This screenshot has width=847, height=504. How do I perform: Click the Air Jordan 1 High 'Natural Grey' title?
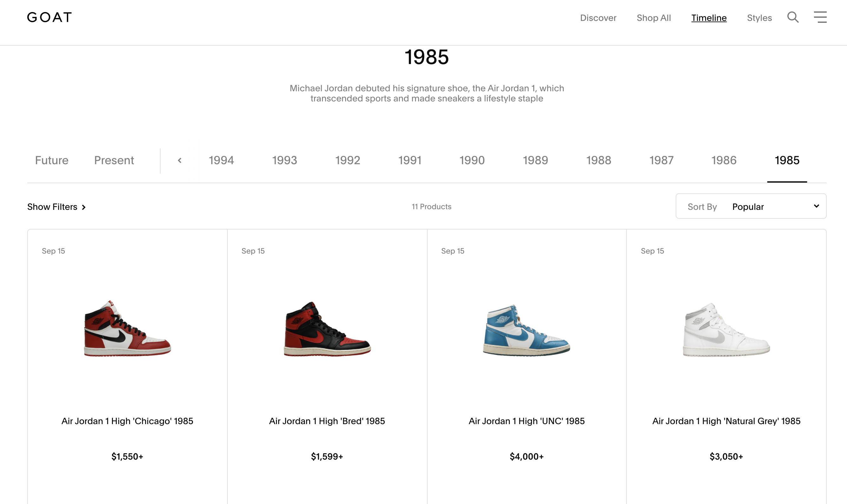click(x=726, y=421)
